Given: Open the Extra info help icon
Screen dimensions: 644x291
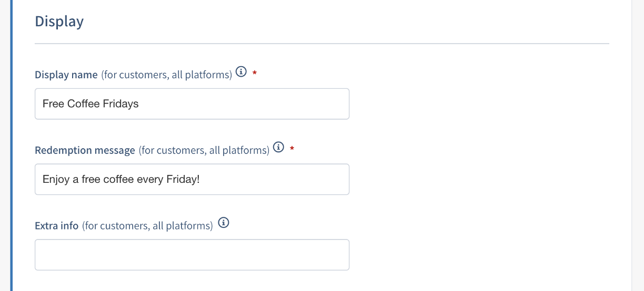Looking at the screenshot, I should tap(224, 223).
